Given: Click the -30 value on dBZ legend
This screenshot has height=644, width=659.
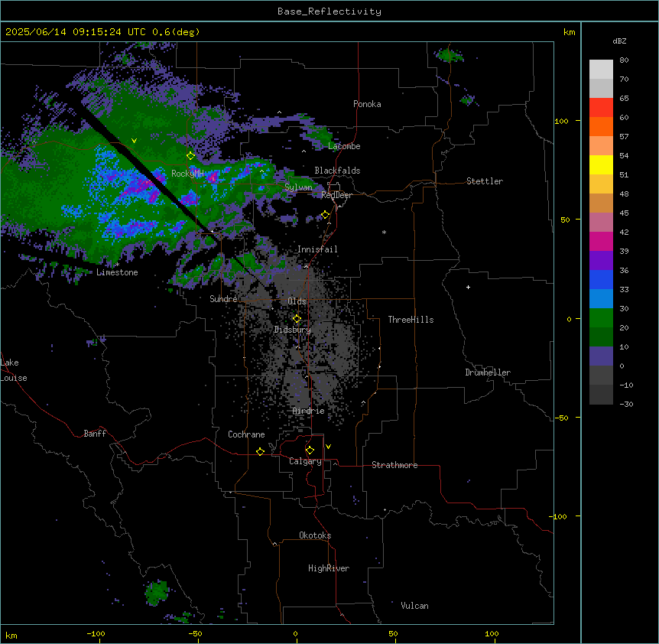Looking at the screenshot, I should coord(626,404).
